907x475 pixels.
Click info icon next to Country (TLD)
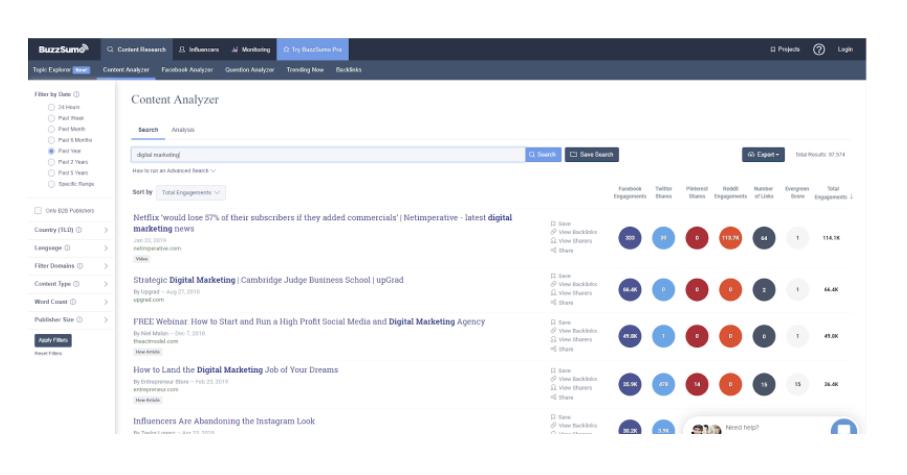click(79, 230)
